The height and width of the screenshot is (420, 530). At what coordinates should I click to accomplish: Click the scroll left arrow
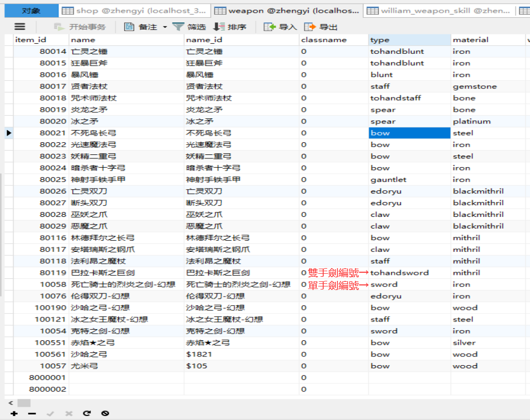tap(11, 403)
